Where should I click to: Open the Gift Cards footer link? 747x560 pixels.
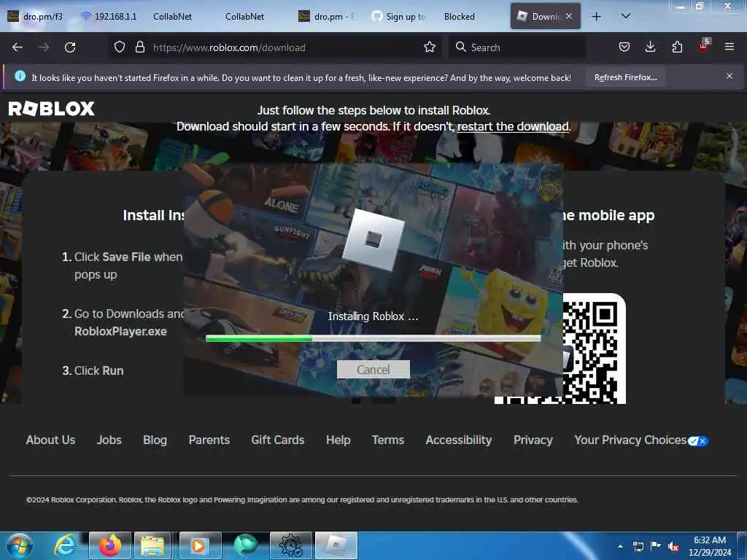click(278, 440)
